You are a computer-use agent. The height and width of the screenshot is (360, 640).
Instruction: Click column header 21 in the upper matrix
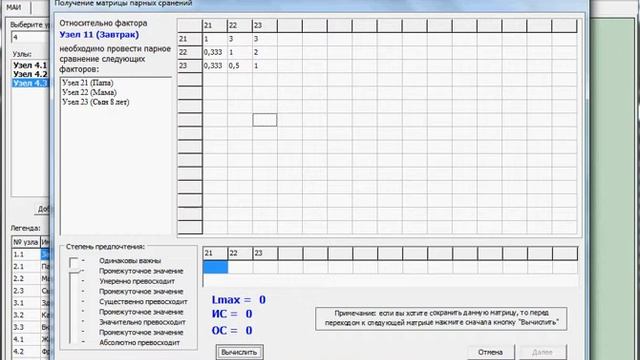coord(215,25)
